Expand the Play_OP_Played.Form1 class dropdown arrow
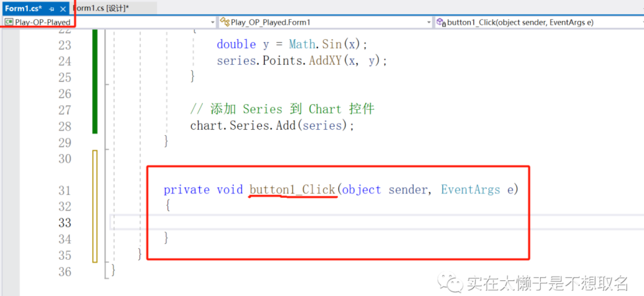The height and width of the screenshot is (296, 644). point(428,22)
